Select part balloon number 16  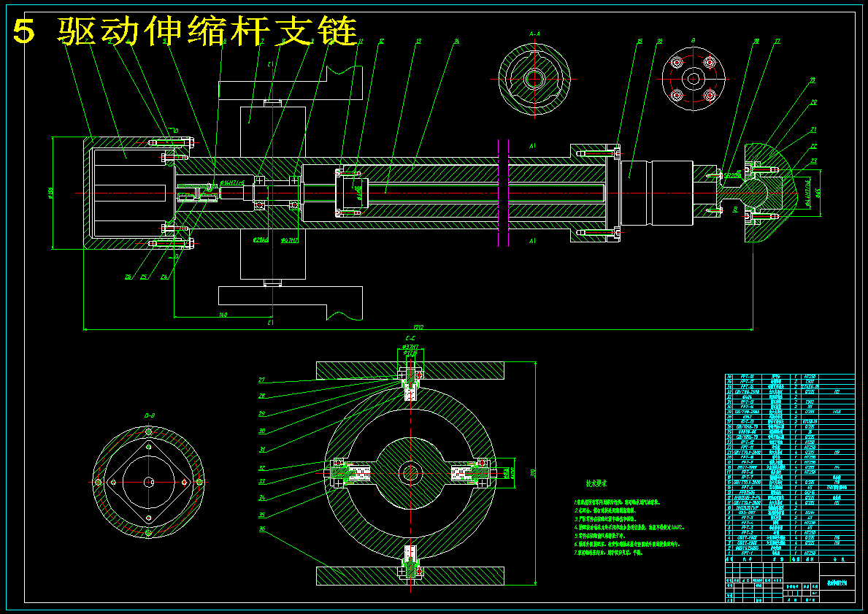tap(660, 41)
